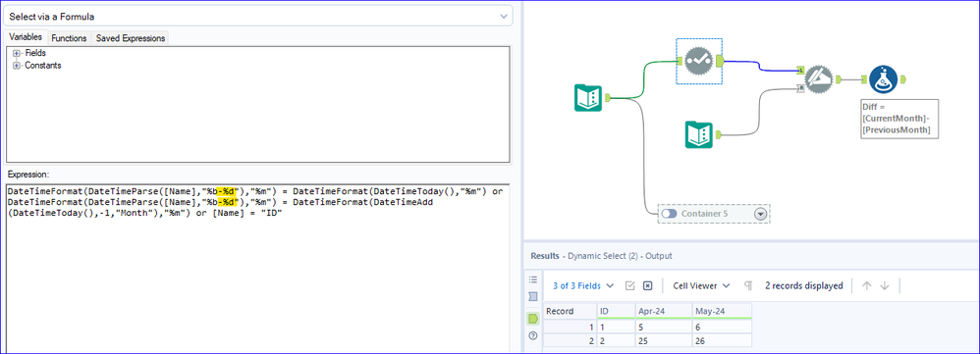
Task: Click the lower Text Input output anchor
Action: (718, 134)
